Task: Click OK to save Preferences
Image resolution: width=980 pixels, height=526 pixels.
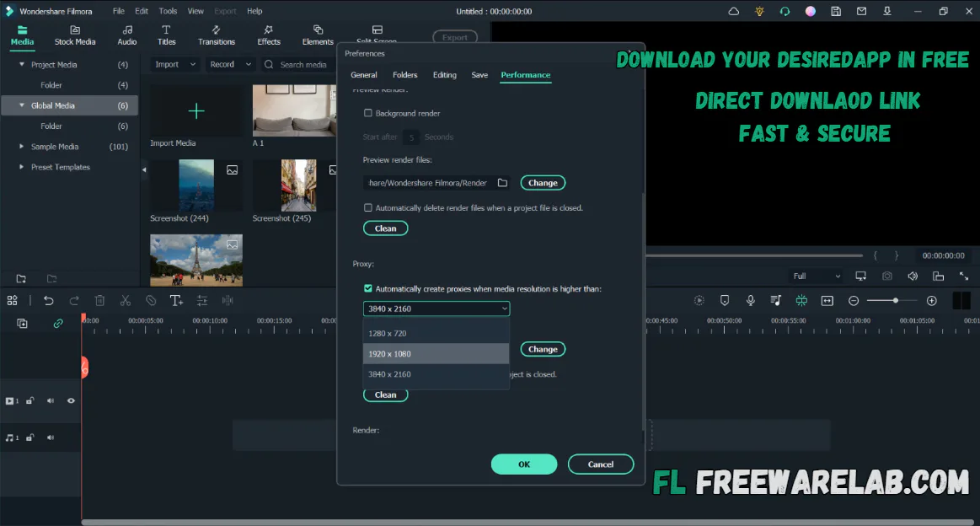Action: [523, 464]
